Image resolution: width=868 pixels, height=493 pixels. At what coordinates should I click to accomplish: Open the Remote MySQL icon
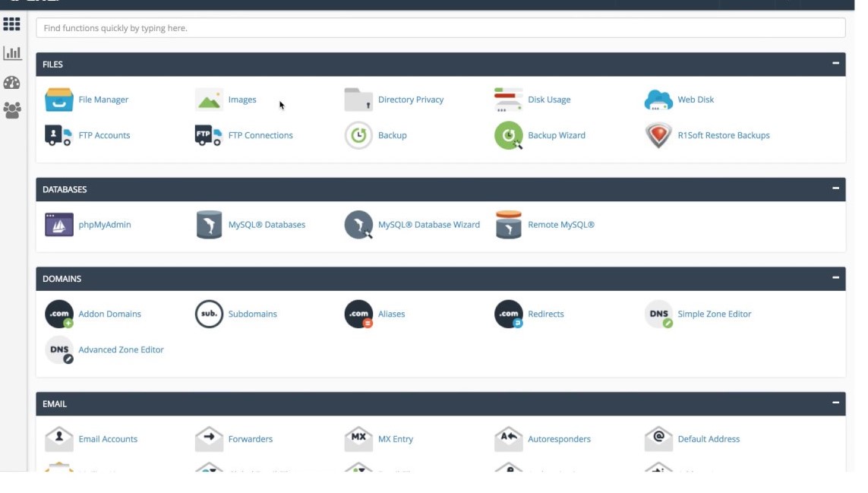508,224
